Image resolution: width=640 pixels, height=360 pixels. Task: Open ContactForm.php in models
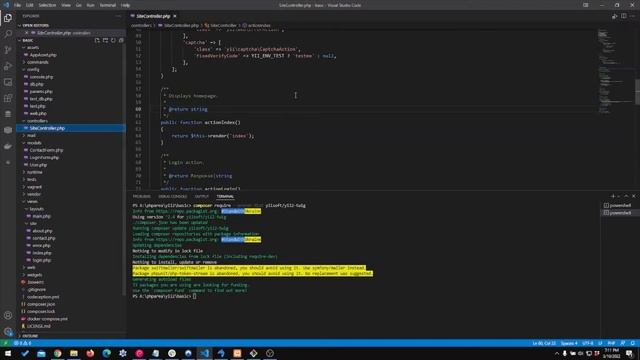coord(46,150)
